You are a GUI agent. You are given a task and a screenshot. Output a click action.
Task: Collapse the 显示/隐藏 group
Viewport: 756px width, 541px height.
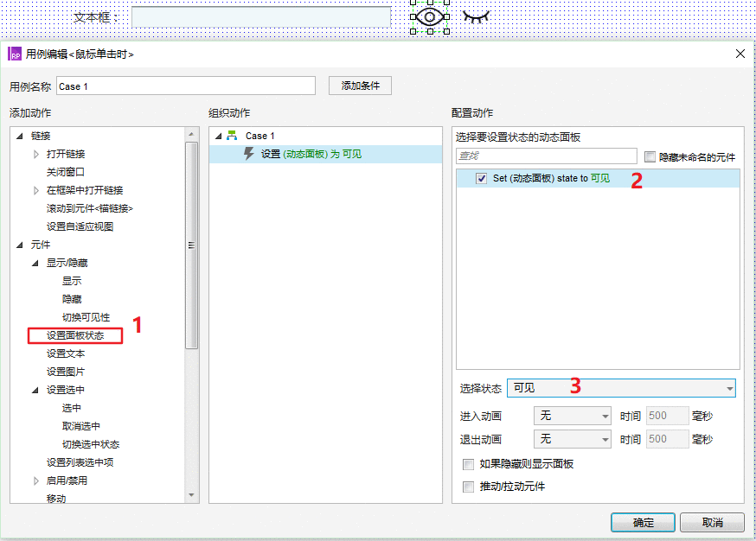(35, 263)
